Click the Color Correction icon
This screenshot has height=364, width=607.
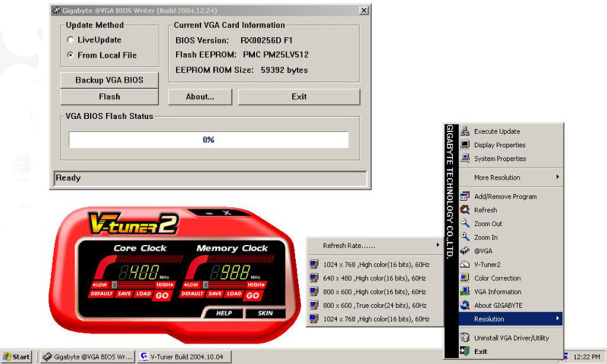click(x=464, y=278)
